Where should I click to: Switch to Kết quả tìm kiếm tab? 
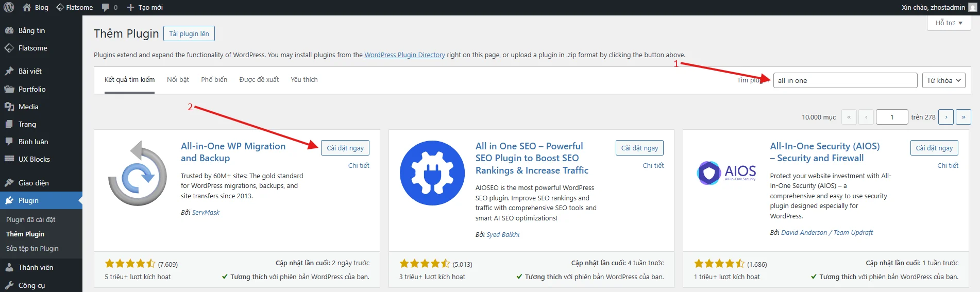[129, 79]
